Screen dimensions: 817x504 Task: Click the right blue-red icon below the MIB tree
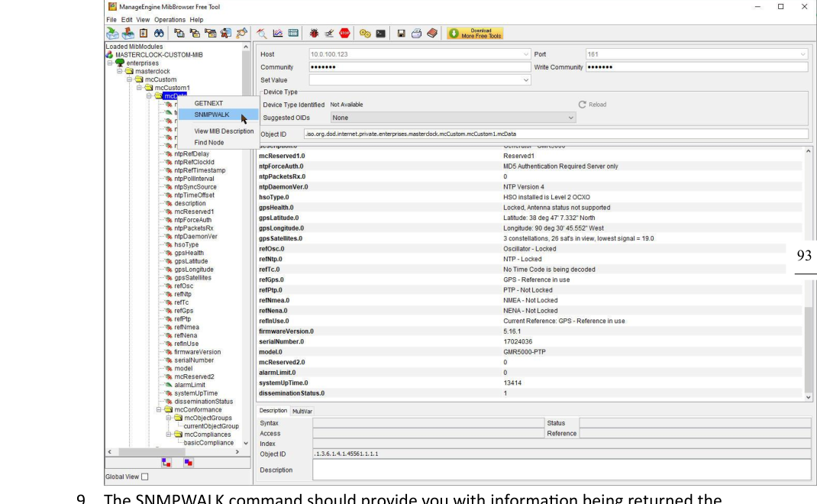(188, 462)
